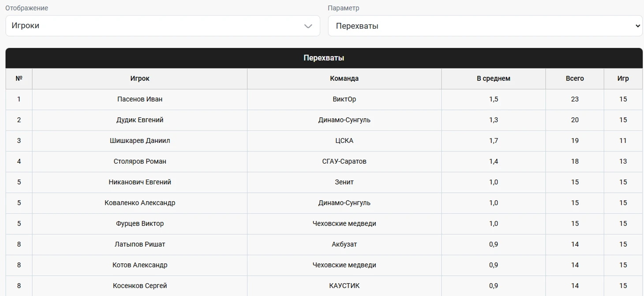Viewport: 644px width, 296px height.
Task: Click total 18 for Столяров Роман
Action: pos(575,161)
